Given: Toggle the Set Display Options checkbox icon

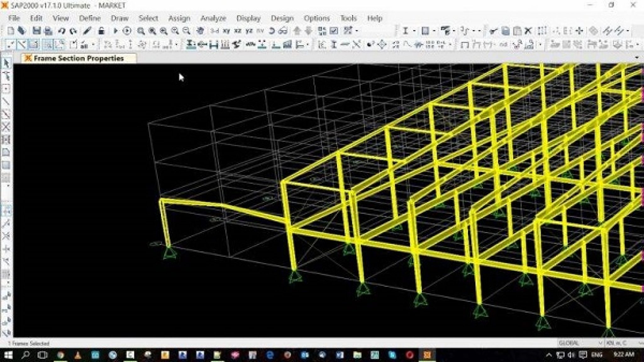Looking at the screenshot, I should [x=334, y=31].
